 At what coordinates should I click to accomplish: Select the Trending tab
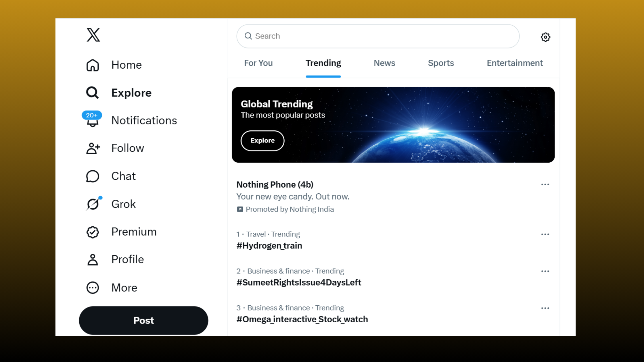(x=323, y=63)
